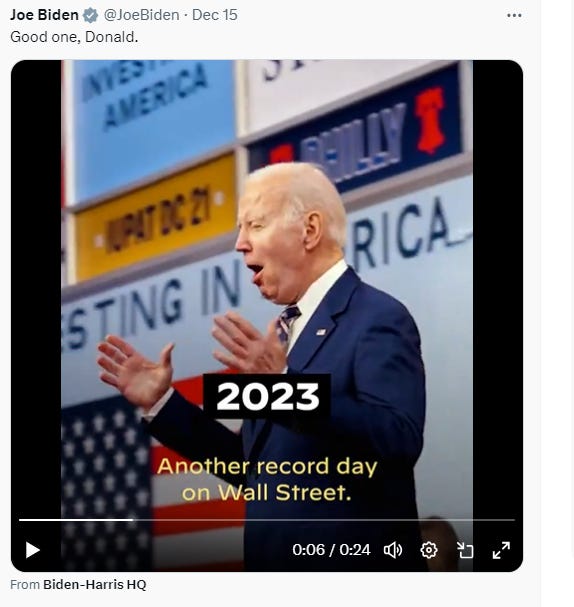
Task: Open the video settings gear menu
Action: click(428, 550)
